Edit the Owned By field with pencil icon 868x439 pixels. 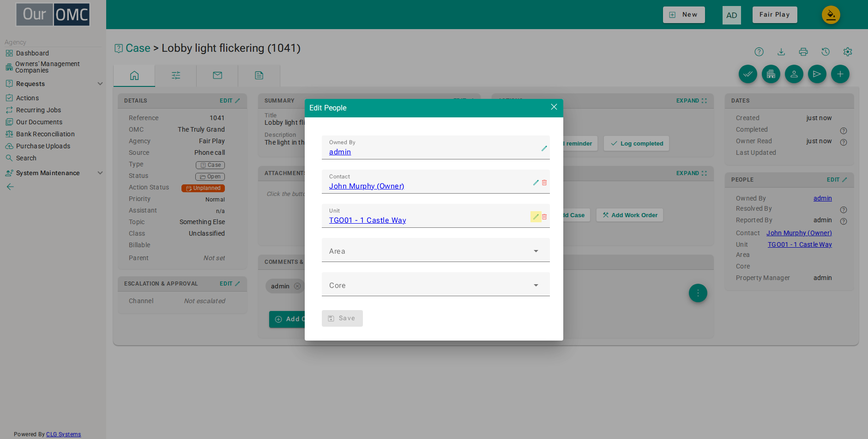pyautogui.click(x=544, y=148)
